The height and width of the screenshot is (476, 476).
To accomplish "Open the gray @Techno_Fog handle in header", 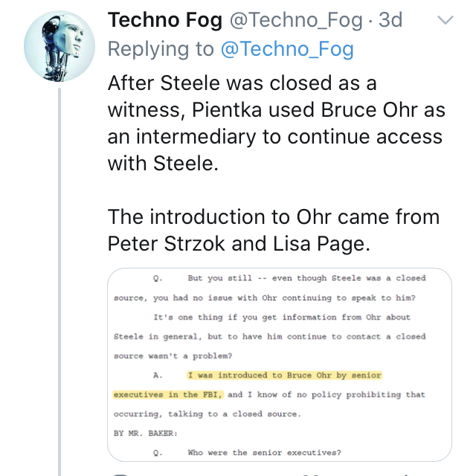I will (296, 20).
